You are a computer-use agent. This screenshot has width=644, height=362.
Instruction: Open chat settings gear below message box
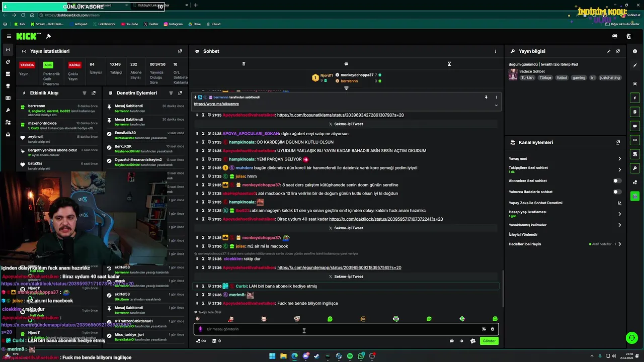pos(462,341)
